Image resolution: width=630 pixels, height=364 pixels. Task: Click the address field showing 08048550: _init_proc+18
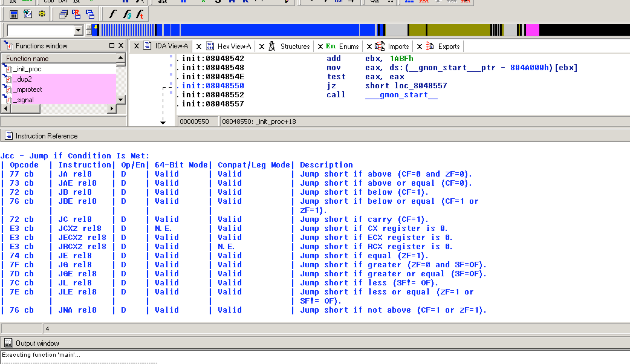(258, 122)
